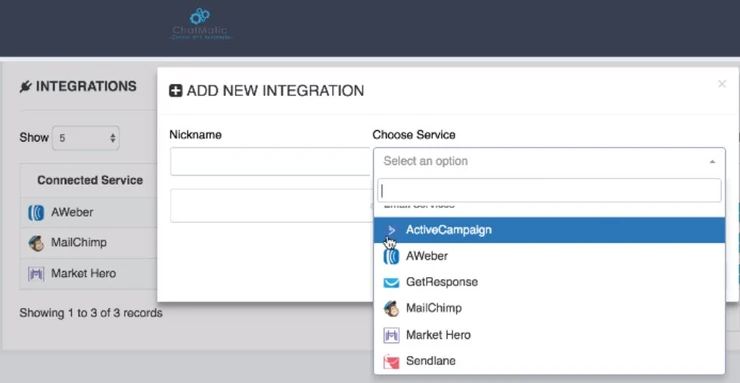
Task: Click the 'Choose Service' label
Action: (414, 135)
